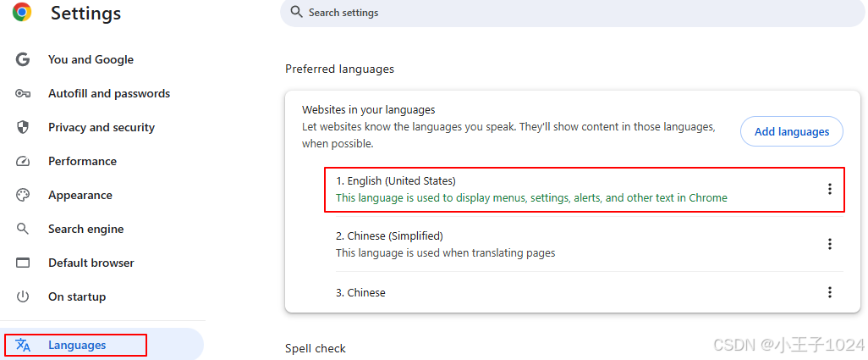The height and width of the screenshot is (360, 868).
Task: Click the shield icon for Privacy
Action: point(22,127)
